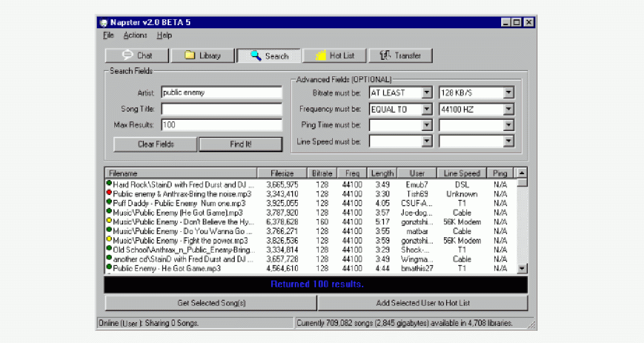The height and width of the screenshot is (343, 644).
Task: Click the user name matbar
Action: 417,231
